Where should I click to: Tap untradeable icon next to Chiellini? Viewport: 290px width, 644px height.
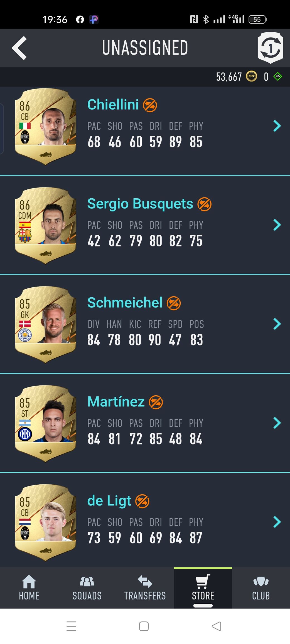pos(150,105)
